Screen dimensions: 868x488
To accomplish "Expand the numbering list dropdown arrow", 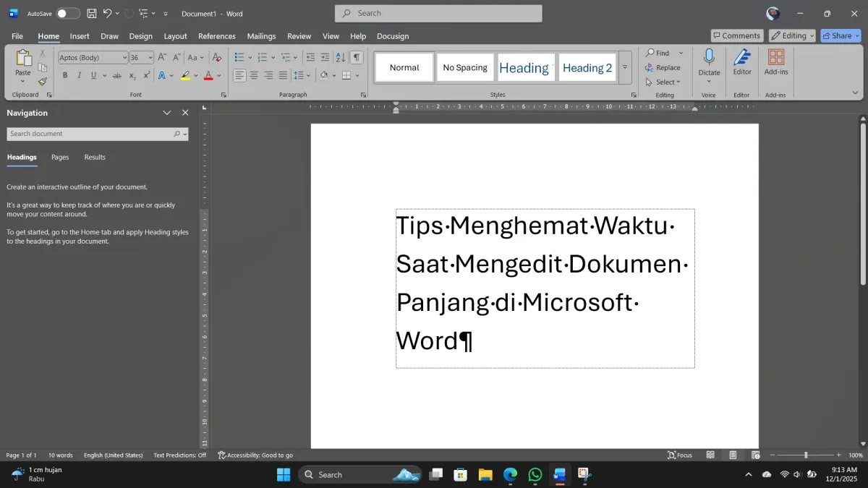I will pyautogui.click(x=273, y=57).
